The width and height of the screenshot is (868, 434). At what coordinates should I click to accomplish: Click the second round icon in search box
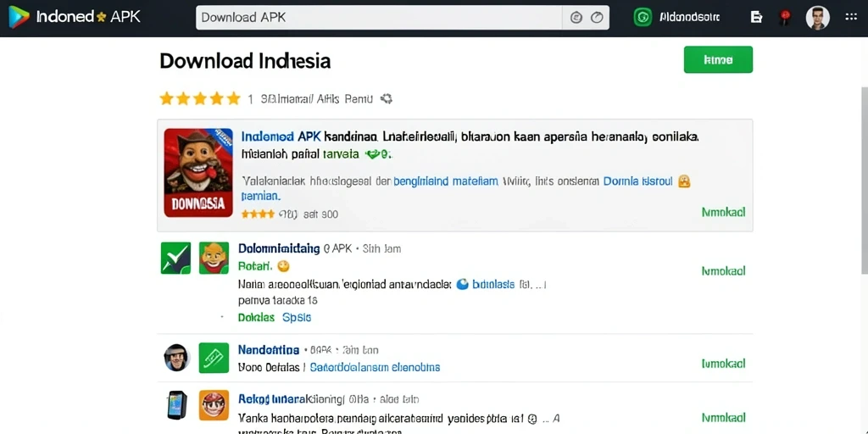point(597,18)
